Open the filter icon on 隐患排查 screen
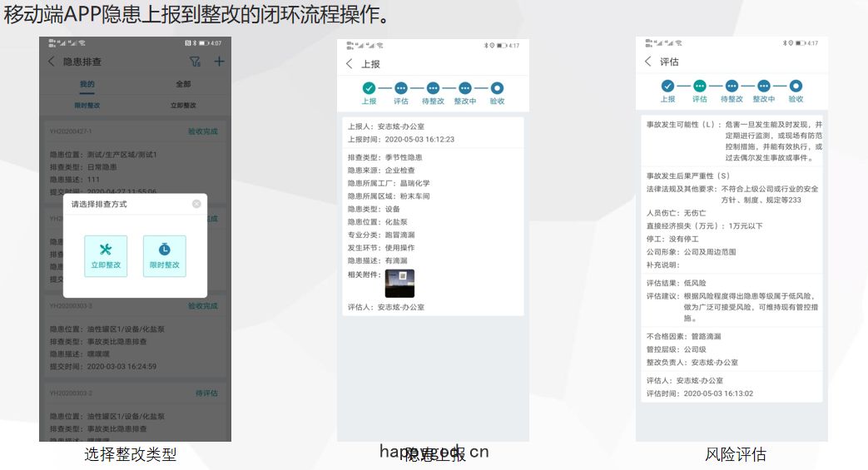The height and width of the screenshot is (470, 868). [195, 62]
